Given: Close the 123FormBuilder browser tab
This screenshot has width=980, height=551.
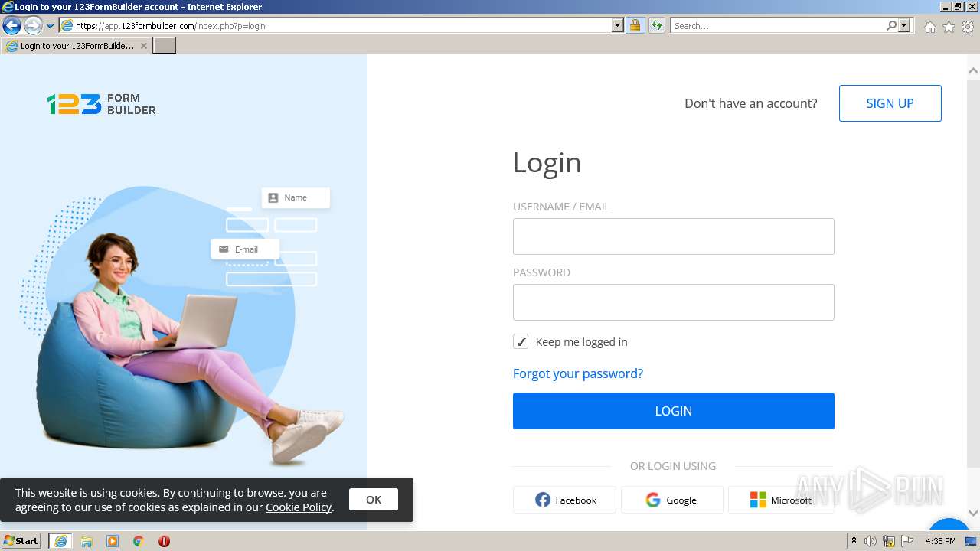Looking at the screenshot, I should pos(144,46).
